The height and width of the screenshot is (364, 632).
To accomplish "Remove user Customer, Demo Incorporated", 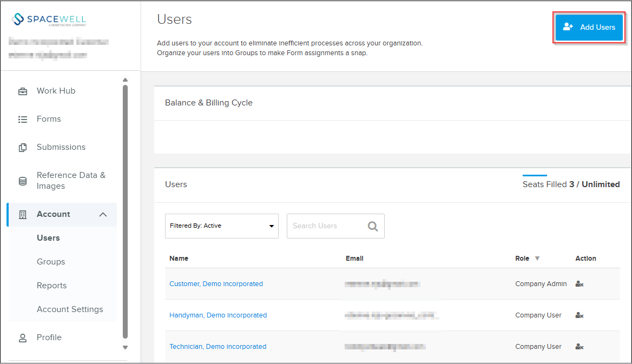I will 580,284.
